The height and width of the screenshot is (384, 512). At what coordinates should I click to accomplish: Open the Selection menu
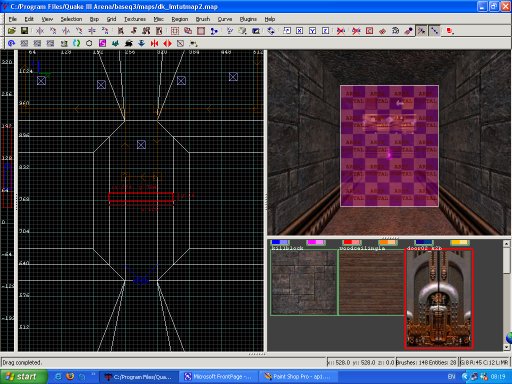pos(71,19)
